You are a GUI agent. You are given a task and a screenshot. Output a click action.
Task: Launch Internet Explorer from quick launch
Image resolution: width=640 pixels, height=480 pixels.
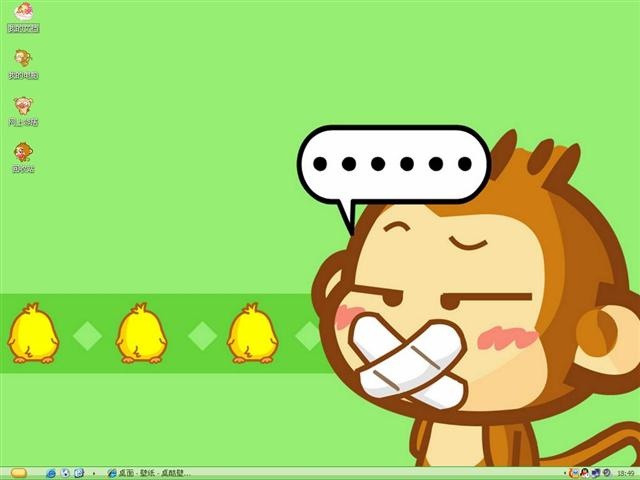51,473
